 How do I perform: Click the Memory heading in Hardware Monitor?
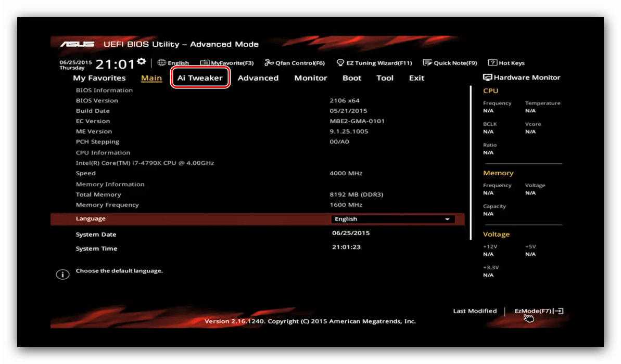498,173
